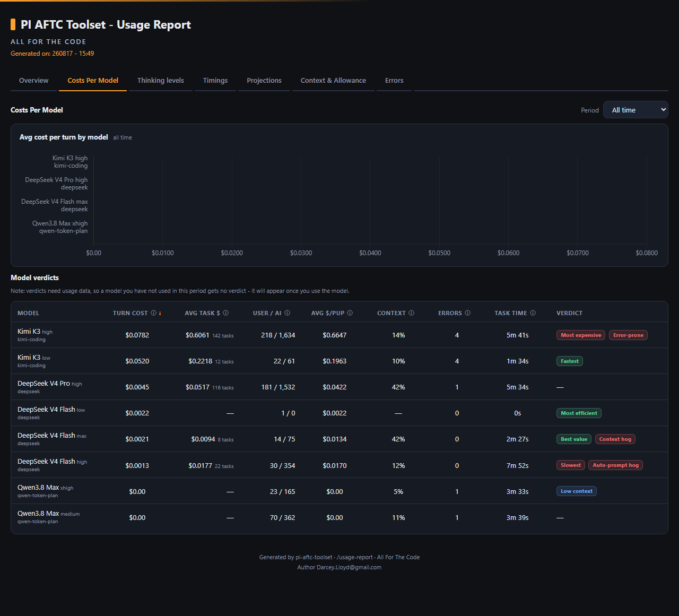The width and height of the screenshot is (679, 616).
Task: Click the Best value verdict badge
Action: 574,439
